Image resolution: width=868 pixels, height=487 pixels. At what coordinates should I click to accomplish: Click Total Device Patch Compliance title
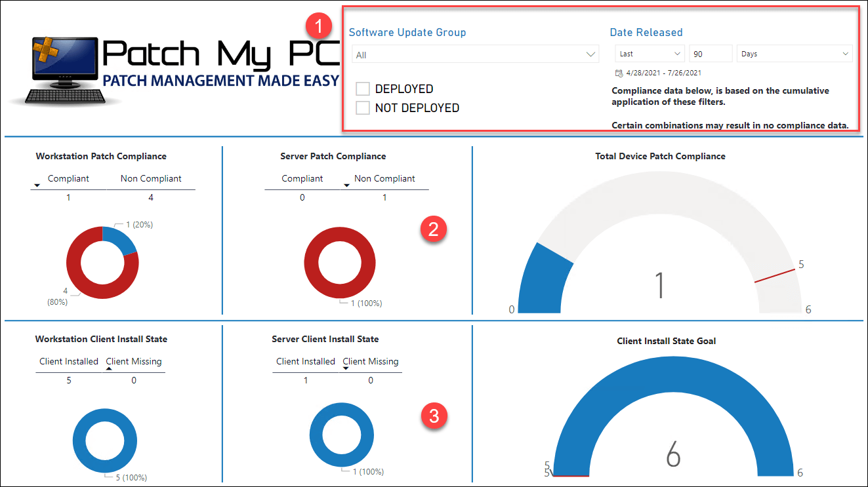660,156
